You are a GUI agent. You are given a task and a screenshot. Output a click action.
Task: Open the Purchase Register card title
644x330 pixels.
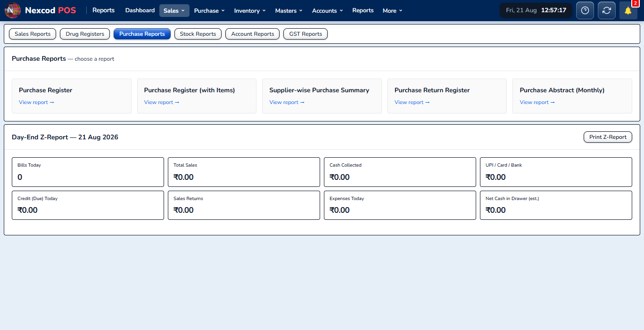46,90
